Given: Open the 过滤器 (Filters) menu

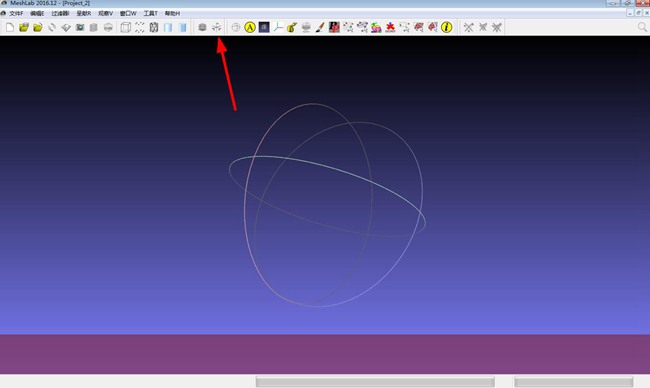Looking at the screenshot, I should [x=60, y=13].
